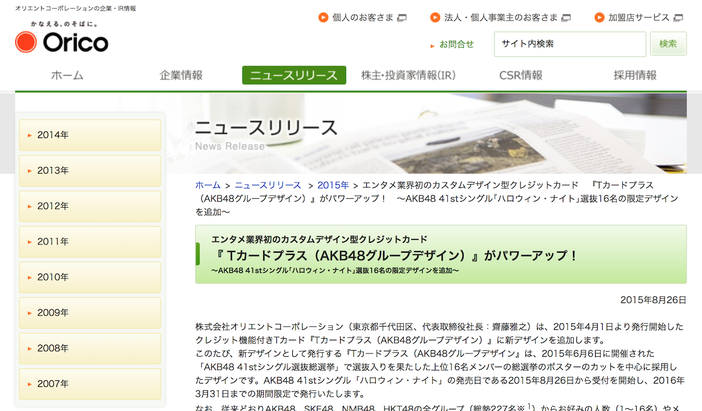Image resolution: width=702 pixels, height=411 pixels.
Task: Click orange arrow icon beside 加盟店サービス
Action: pyautogui.click(x=599, y=17)
